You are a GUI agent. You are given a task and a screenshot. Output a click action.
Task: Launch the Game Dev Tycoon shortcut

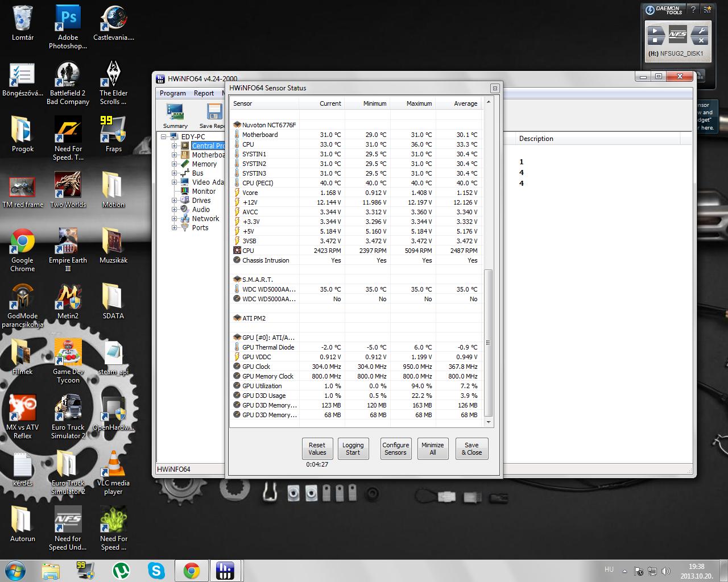[68, 361]
